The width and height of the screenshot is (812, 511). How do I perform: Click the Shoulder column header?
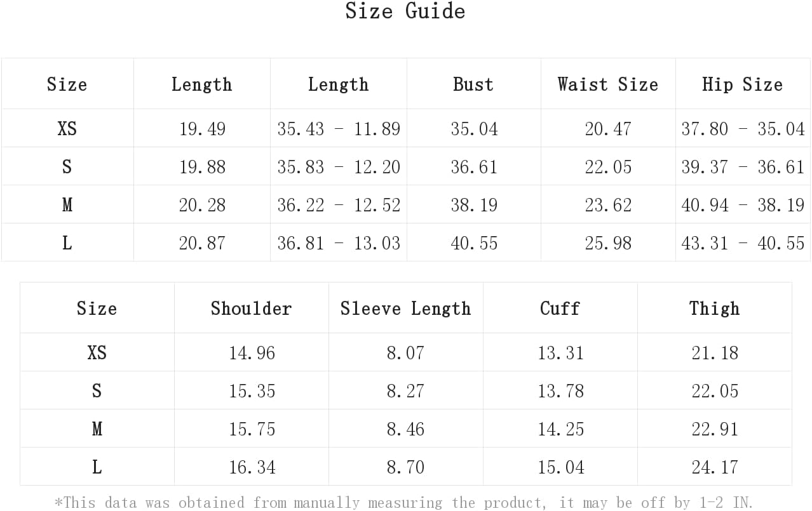point(251,309)
